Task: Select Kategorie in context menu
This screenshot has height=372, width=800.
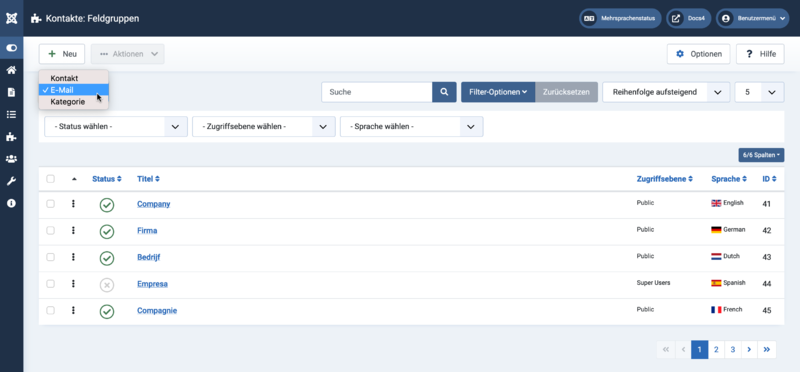Action: coord(74,102)
